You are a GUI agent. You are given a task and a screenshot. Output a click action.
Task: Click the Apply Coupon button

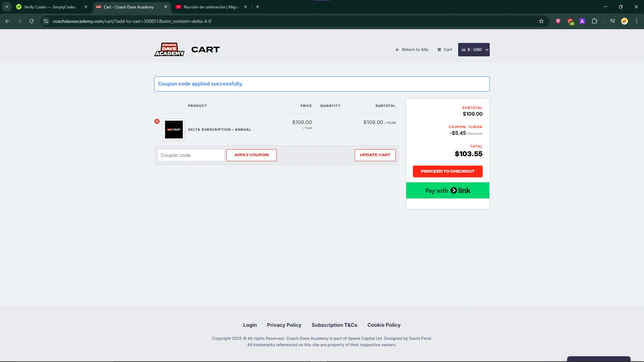click(x=252, y=155)
